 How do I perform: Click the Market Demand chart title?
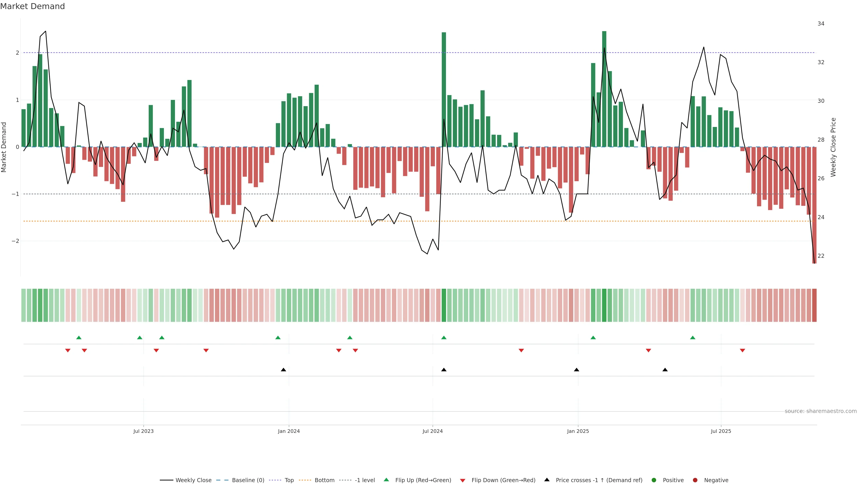[32, 6]
